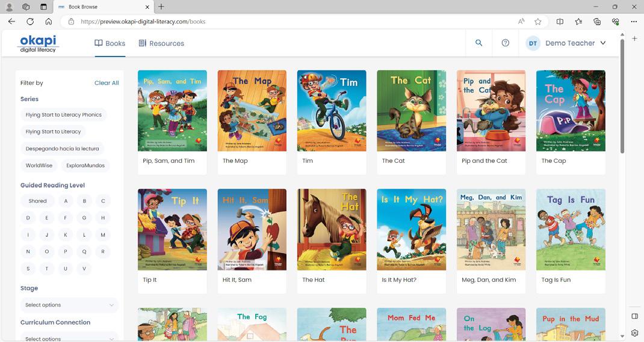Click the DT user avatar circle
Image resolution: width=644 pixels, height=342 pixels.
point(533,43)
